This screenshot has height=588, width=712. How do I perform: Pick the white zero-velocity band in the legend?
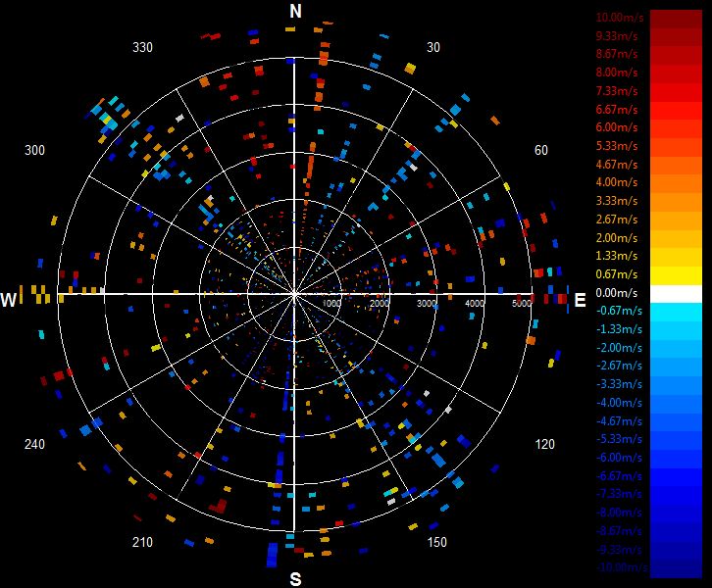676,294
